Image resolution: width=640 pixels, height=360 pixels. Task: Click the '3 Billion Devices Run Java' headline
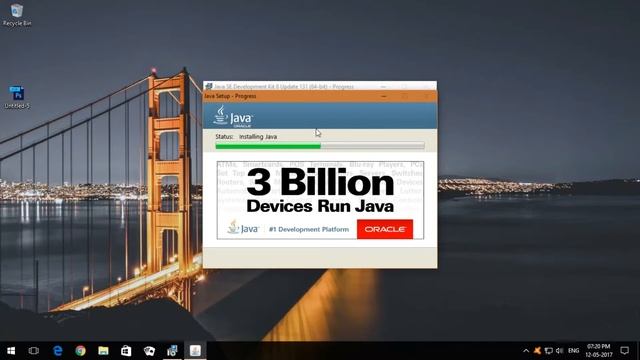click(x=320, y=190)
